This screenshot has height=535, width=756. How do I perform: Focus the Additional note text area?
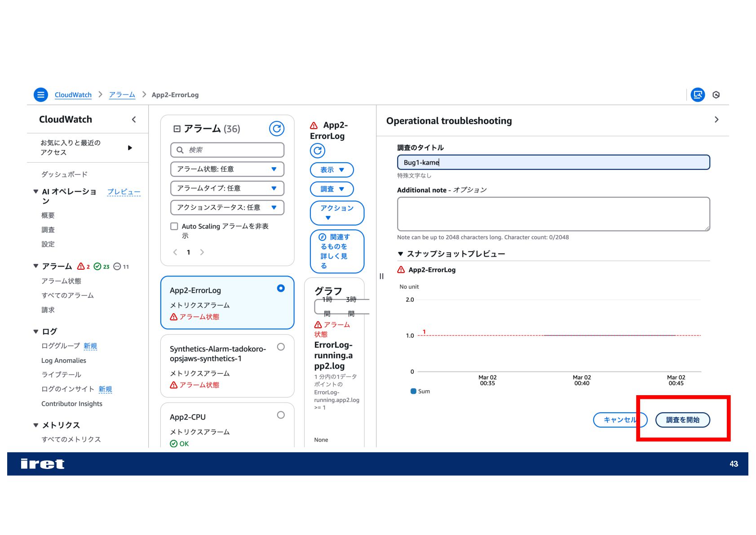[x=553, y=214]
